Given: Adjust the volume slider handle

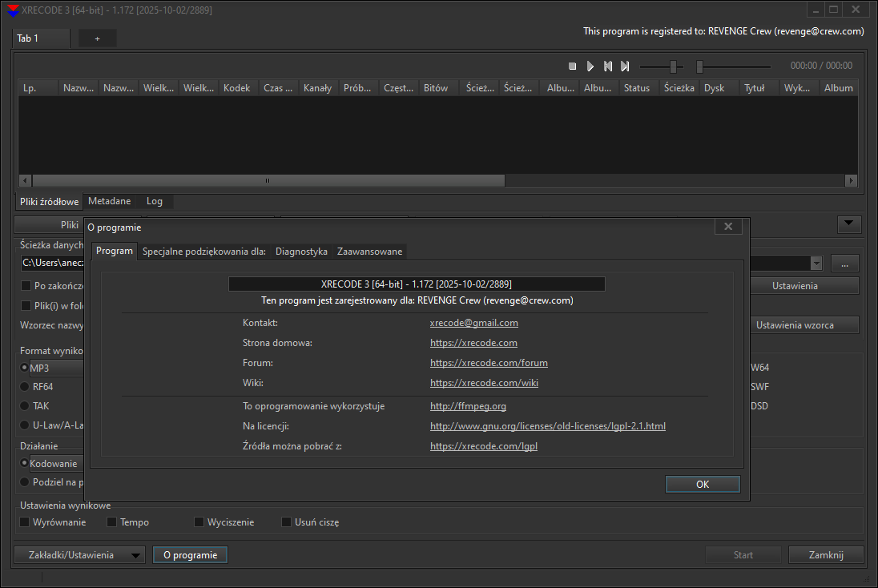Looking at the screenshot, I should (x=673, y=66).
